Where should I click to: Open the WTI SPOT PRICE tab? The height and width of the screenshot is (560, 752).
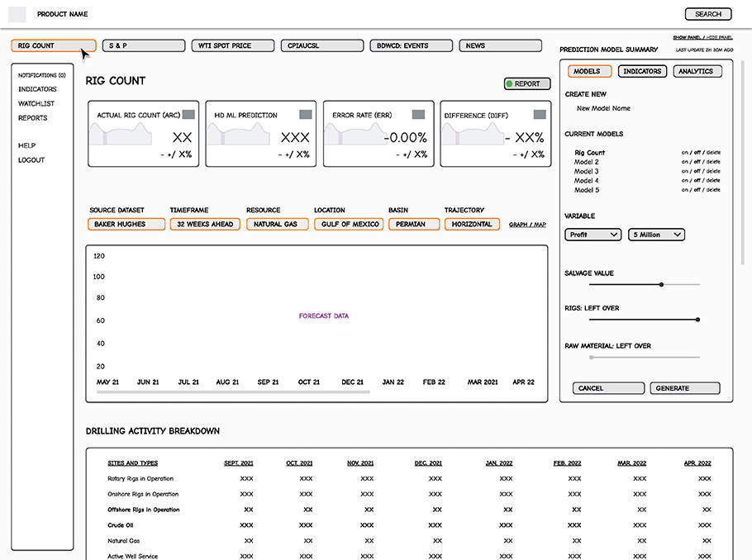click(x=232, y=45)
